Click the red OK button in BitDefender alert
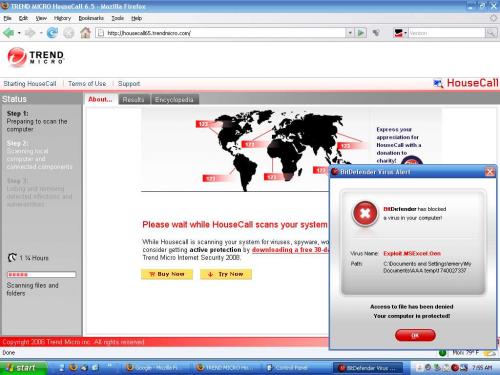Screen dimensions: 500x375 coord(415,335)
